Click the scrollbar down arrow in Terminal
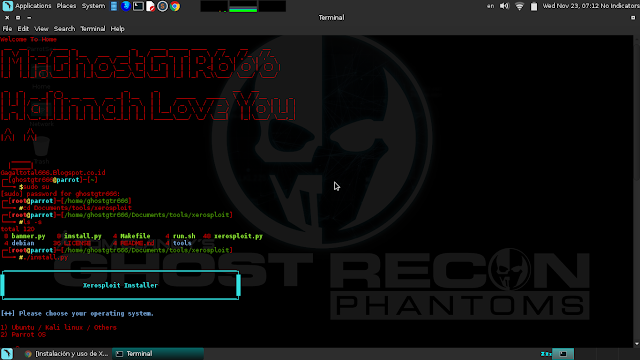This screenshot has height=360, width=640. tap(637, 344)
